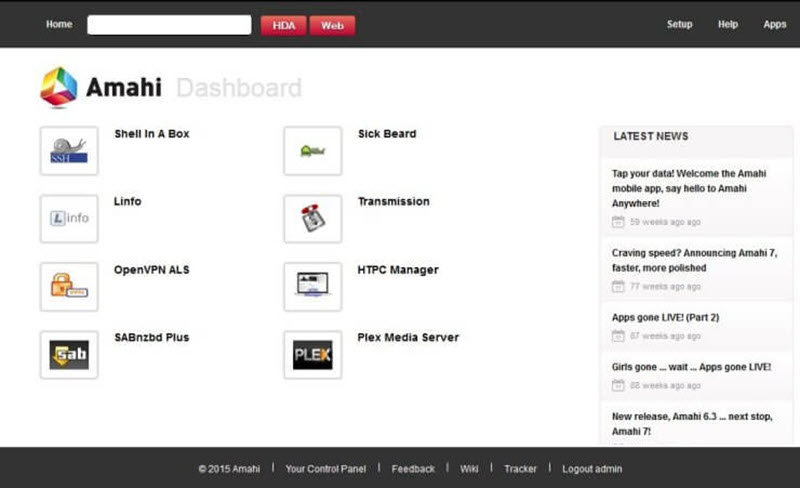Open the SABnzbd Plus text link
The width and height of the screenshot is (800, 488).
[x=152, y=337]
